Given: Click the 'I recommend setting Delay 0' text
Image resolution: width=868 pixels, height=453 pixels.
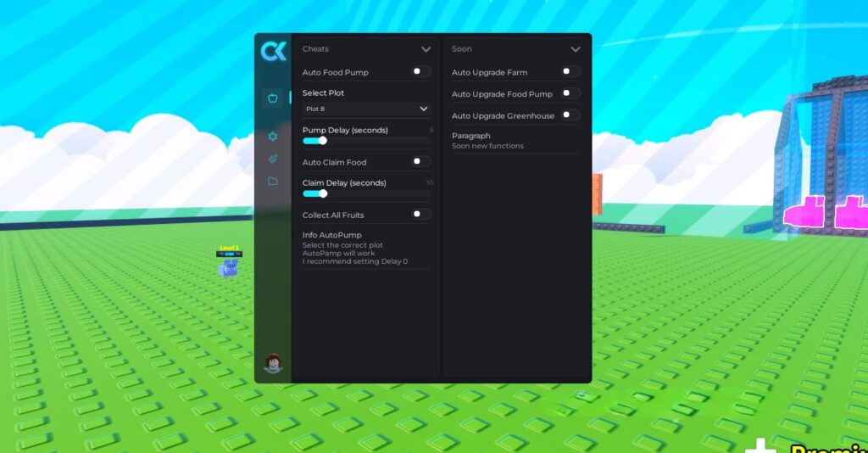Looking at the screenshot, I should [x=355, y=261].
